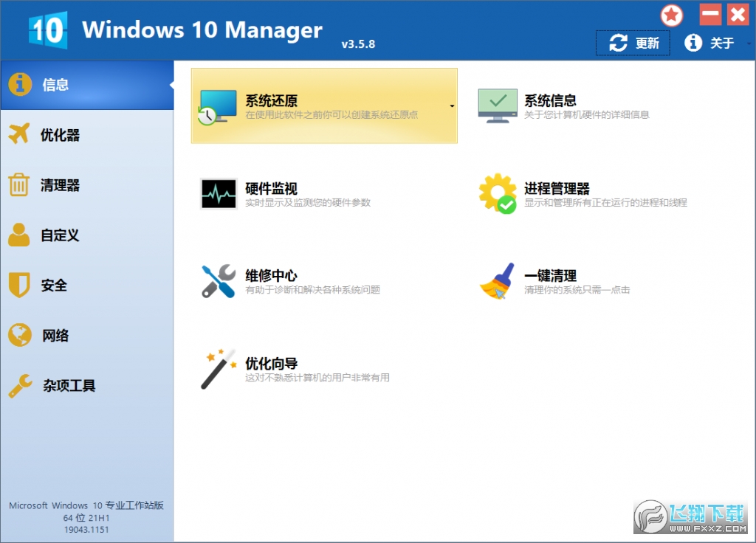Open the 清理器 section

(87, 185)
